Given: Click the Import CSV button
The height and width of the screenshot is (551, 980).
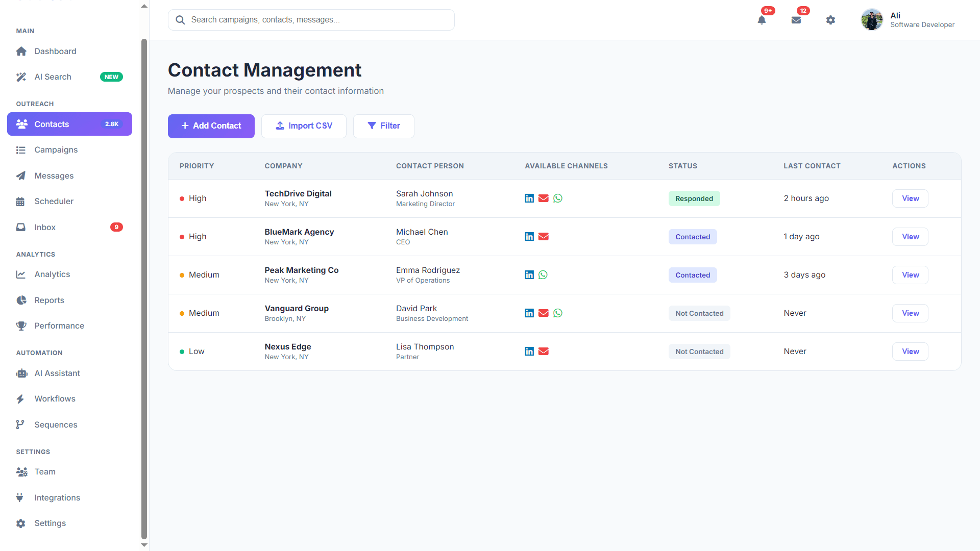Looking at the screenshot, I should [304, 126].
